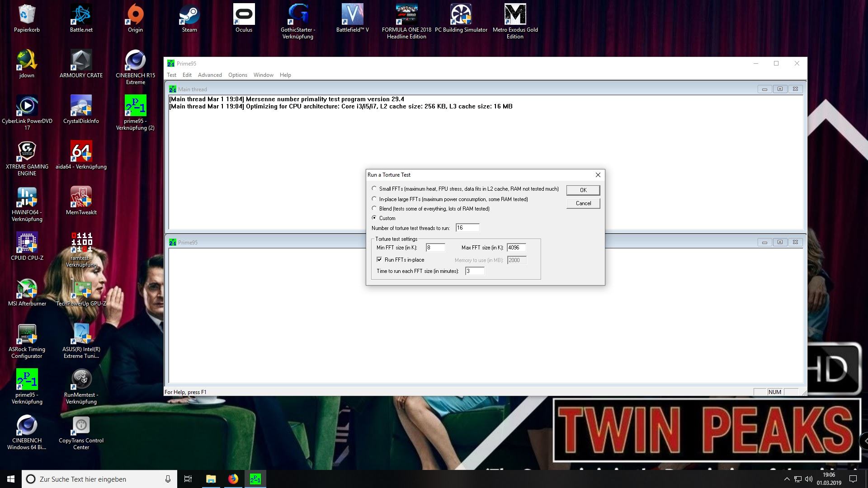Confirm the torture test with OK

click(x=583, y=190)
